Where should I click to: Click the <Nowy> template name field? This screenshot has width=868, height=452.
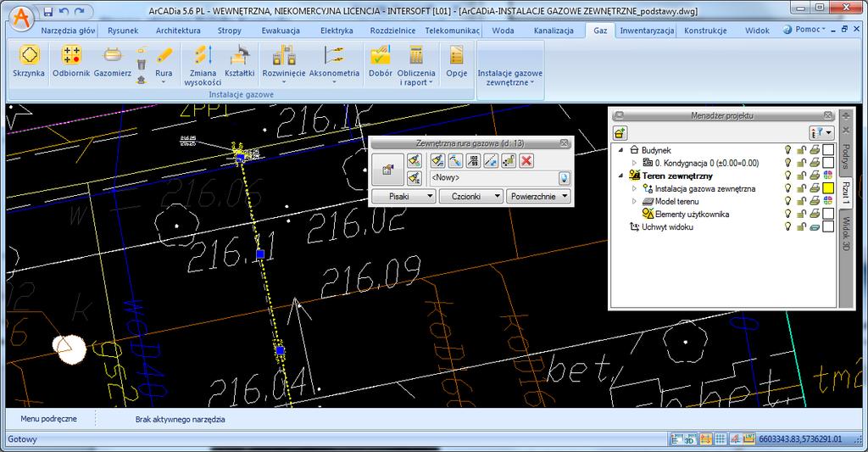pyautogui.click(x=494, y=178)
